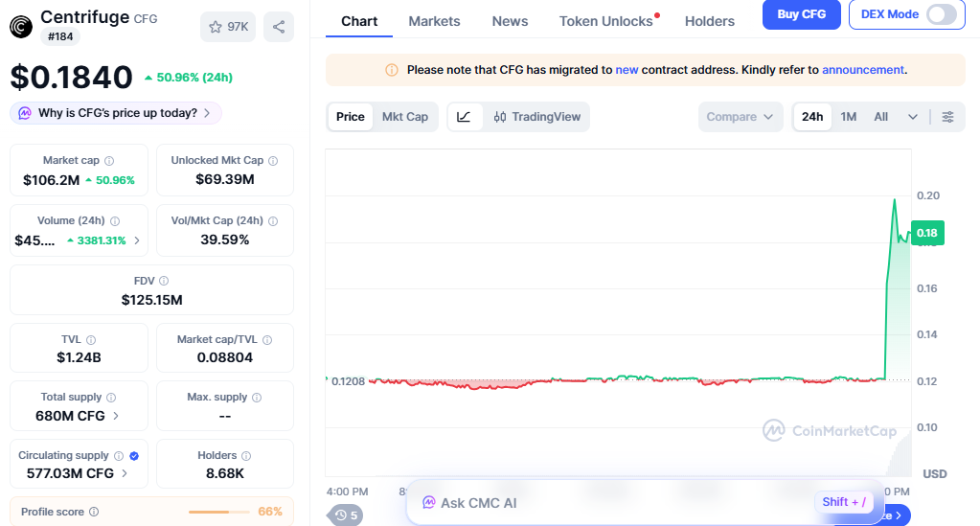980x526 pixels.
Task: Click the Market cap info icon
Action: point(109,161)
